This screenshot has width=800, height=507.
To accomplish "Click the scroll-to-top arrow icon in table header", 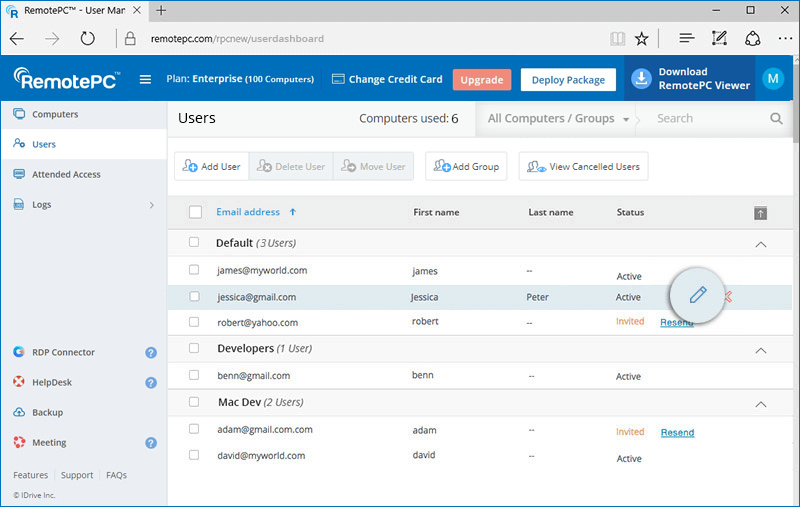I will click(760, 213).
